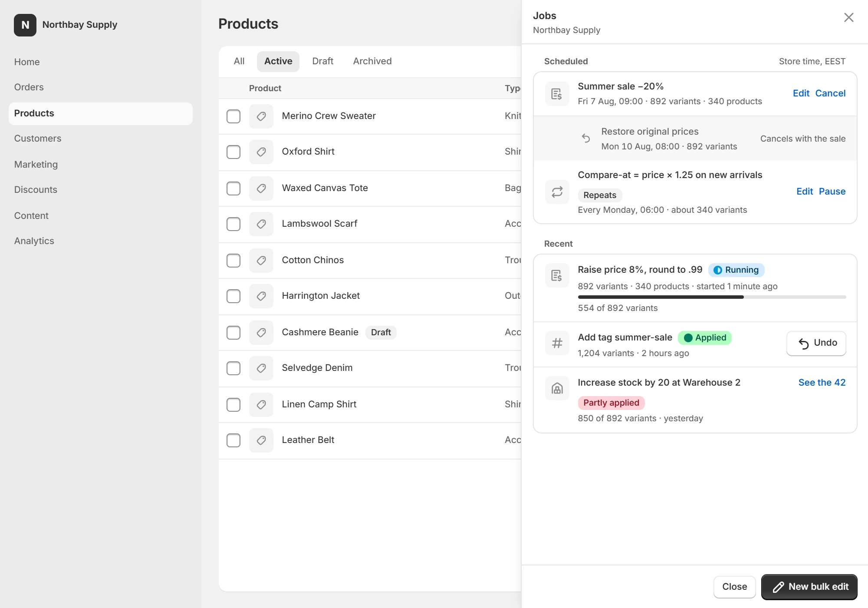Open Discounts in the sidebar

(101, 190)
